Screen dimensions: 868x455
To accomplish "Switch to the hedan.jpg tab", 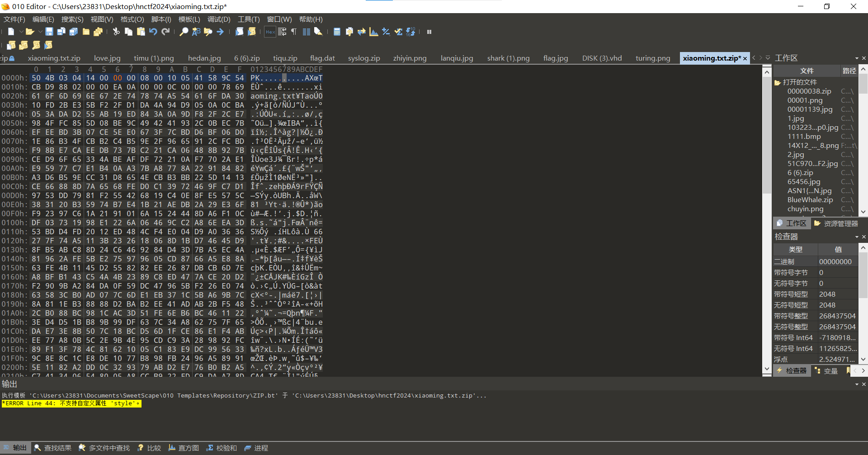I will click(x=204, y=58).
